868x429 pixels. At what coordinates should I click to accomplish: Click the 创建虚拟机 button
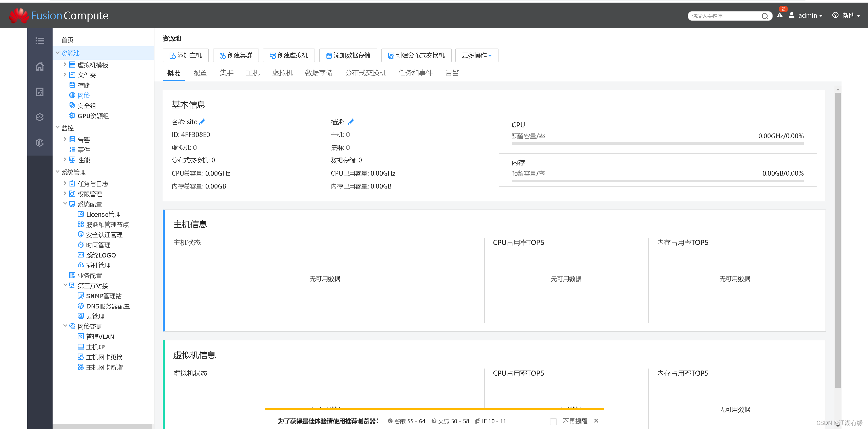(289, 55)
